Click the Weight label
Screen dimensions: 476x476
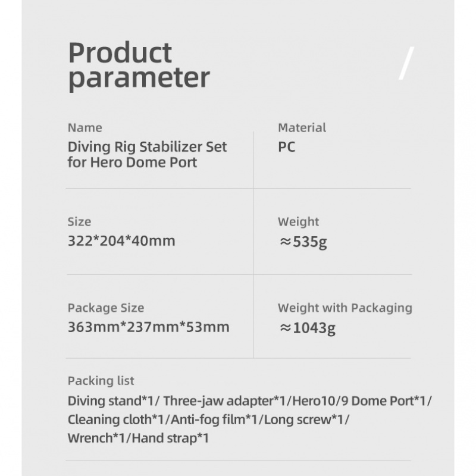coord(298,222)
